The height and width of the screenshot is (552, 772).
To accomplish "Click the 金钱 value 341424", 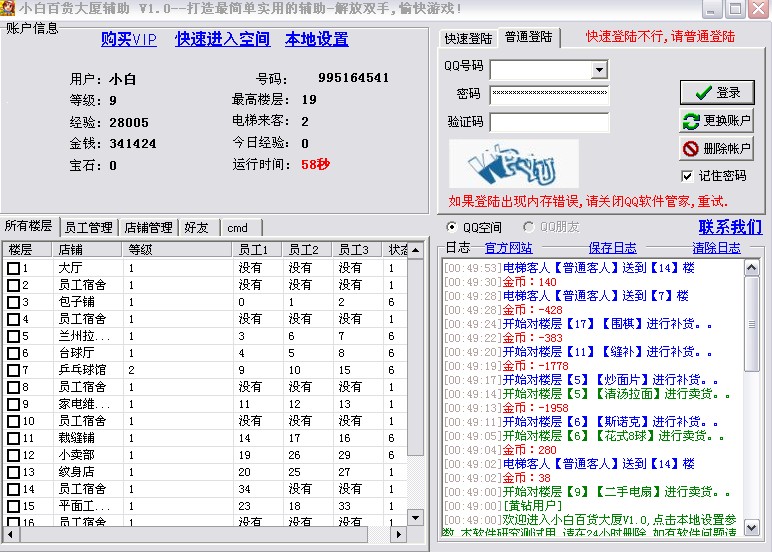I will click(x=133, y=144).
